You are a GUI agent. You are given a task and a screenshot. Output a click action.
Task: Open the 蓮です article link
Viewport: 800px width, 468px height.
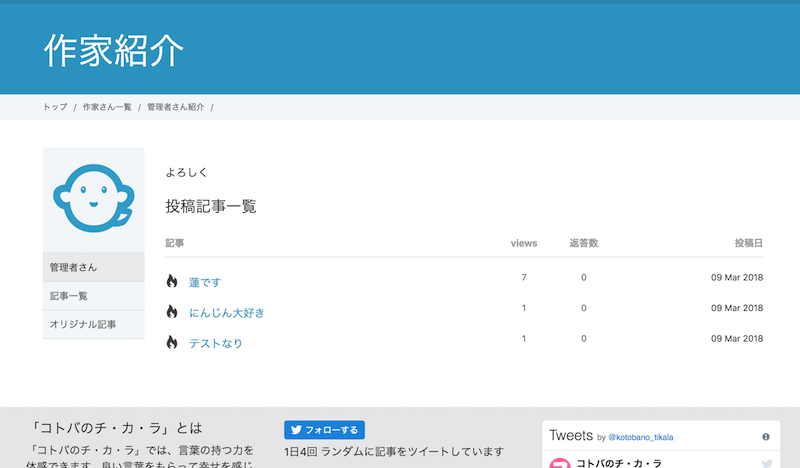tap(205, 282)
